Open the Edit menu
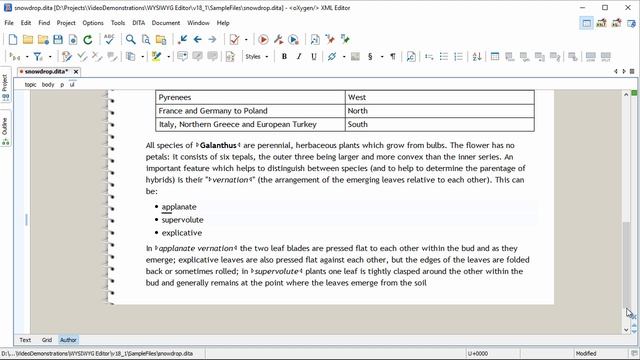 [26, 23]
